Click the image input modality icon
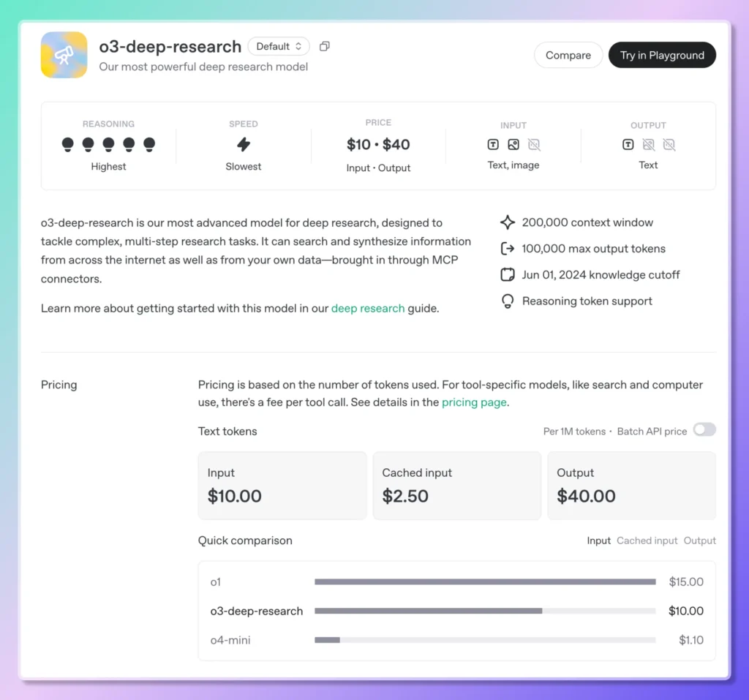 tap(513, 145)
